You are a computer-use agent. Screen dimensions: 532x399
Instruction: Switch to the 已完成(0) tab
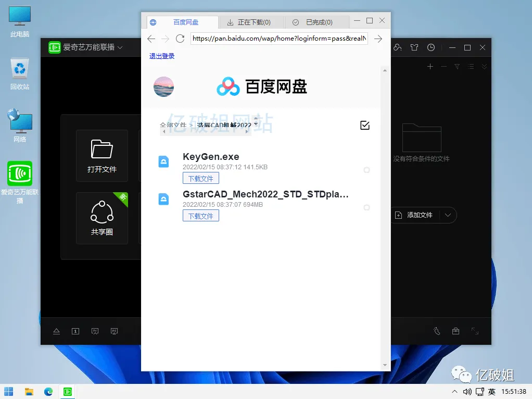[x=317, y=22]
